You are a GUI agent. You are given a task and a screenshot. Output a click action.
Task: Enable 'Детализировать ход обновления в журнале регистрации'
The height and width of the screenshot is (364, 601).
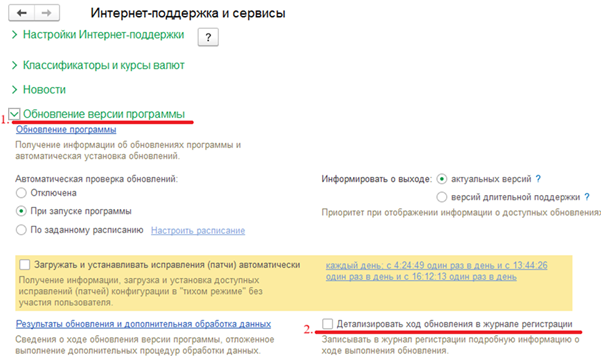[327, 324]
